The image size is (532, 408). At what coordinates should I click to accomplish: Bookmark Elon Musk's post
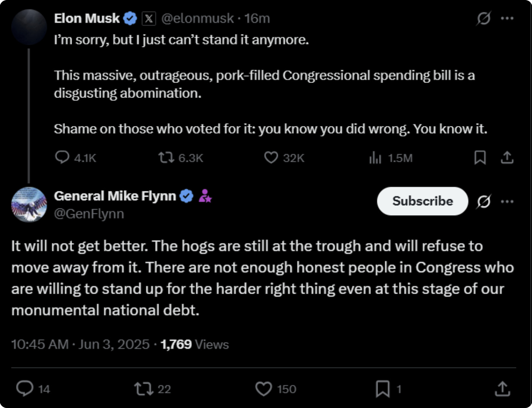(x=480, y=157)
